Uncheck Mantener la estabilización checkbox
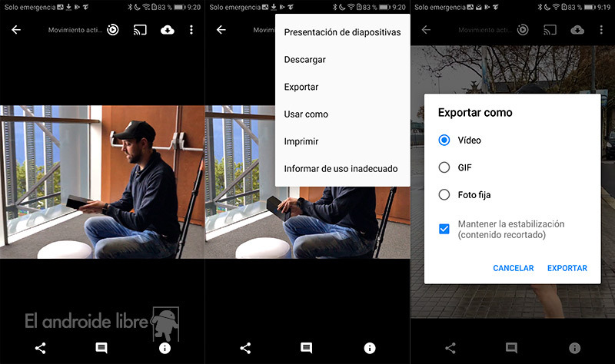 [x=444, y=229]
